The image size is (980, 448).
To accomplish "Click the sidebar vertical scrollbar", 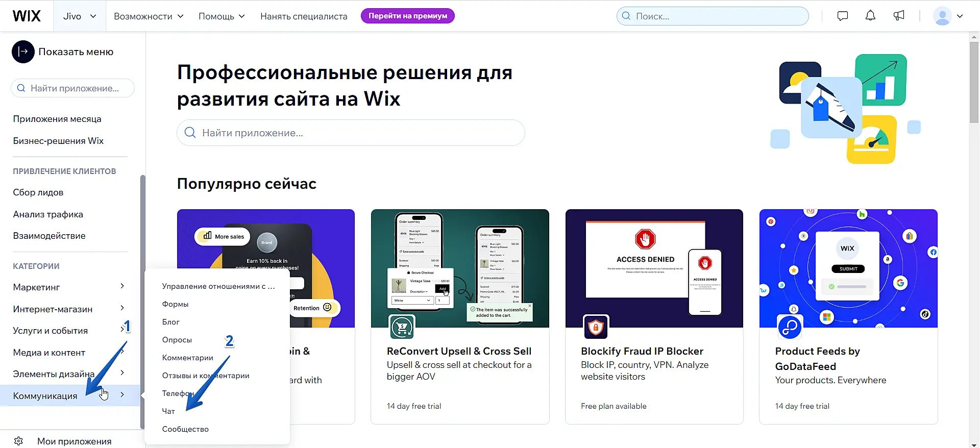I will click(143, 302).
